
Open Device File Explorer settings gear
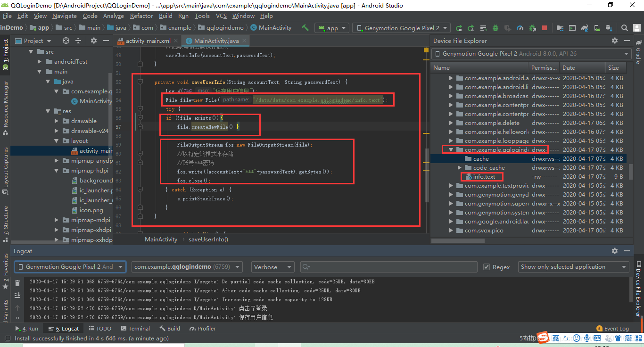click(x=614, y=41)
